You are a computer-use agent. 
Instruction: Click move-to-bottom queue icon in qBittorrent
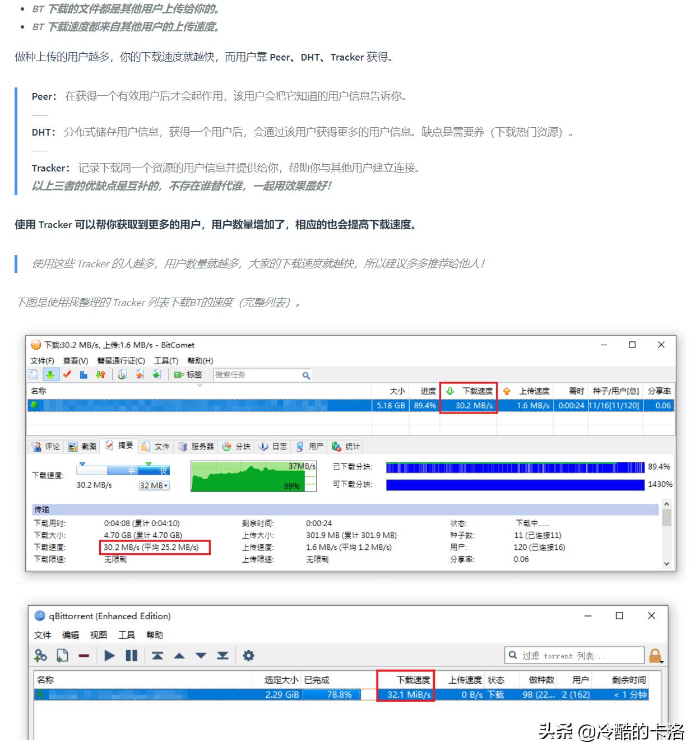[x=222, y=656]
